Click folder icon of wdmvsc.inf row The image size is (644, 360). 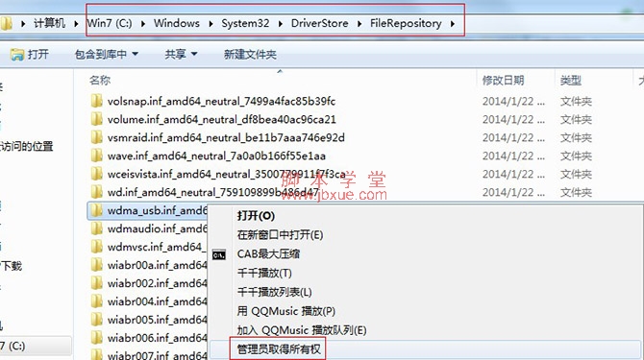pyautogui.click(x=96, y=247)
